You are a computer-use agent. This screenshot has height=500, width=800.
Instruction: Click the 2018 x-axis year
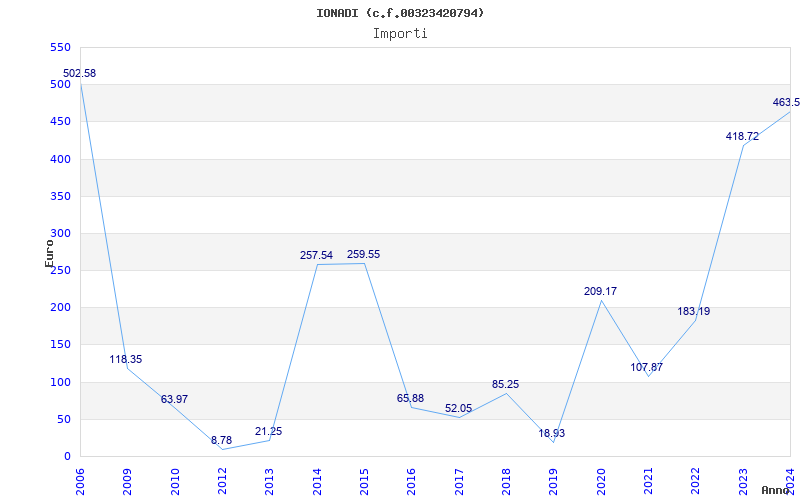[x=506, y=482]
